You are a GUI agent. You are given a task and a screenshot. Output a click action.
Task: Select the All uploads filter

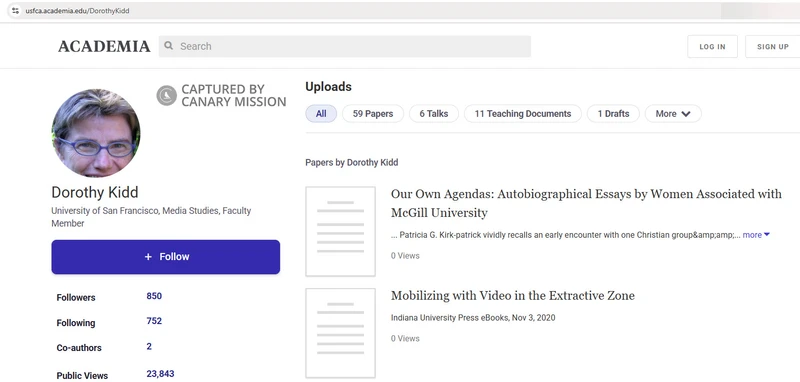coord(321,114)
